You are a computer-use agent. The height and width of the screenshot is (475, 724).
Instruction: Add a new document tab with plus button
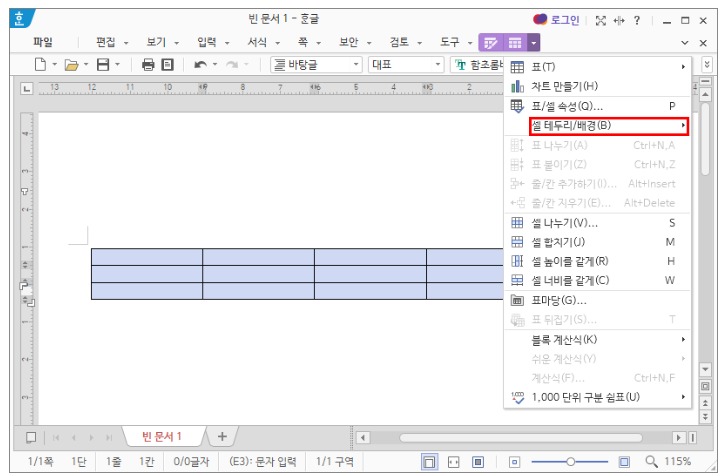point(222,436)
